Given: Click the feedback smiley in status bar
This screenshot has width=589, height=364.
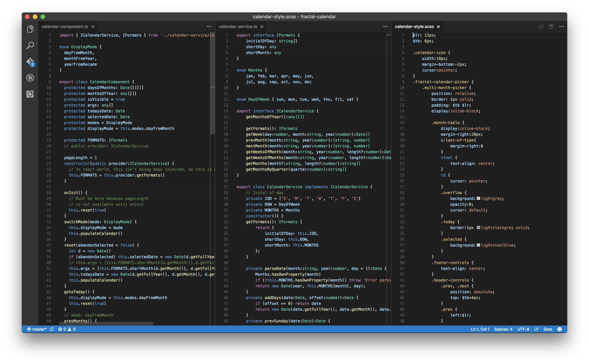Looking at the screenshot, I should (560, 329).
